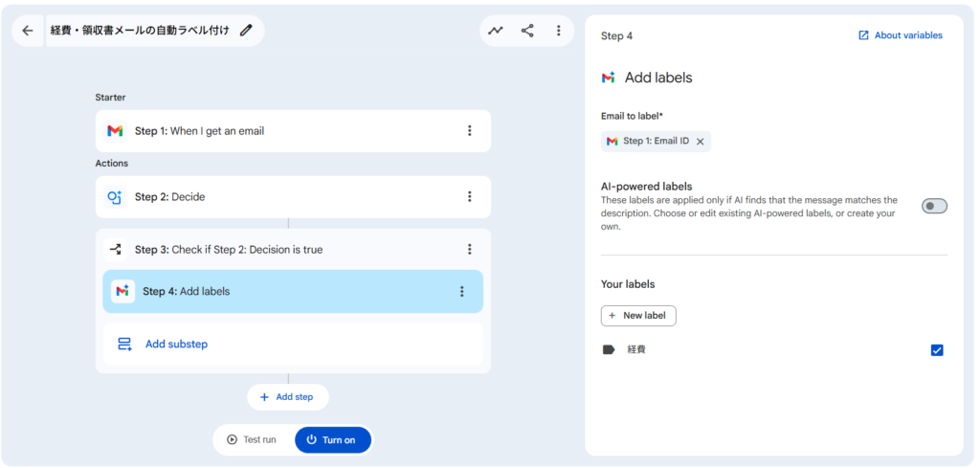Select Step 4: Add labels

(287, 292)
